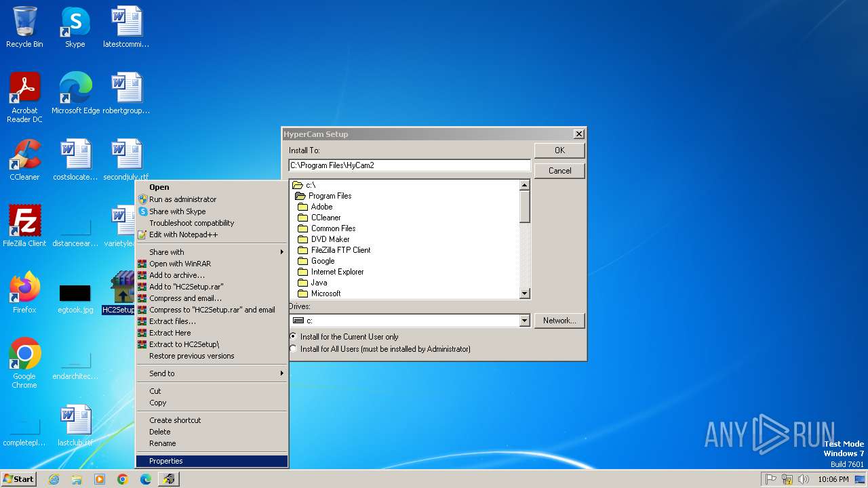Image resolution: width=868 pixels, height=488 pixels.
Task: Choose Add to archive...
Action: click(212, 275)
